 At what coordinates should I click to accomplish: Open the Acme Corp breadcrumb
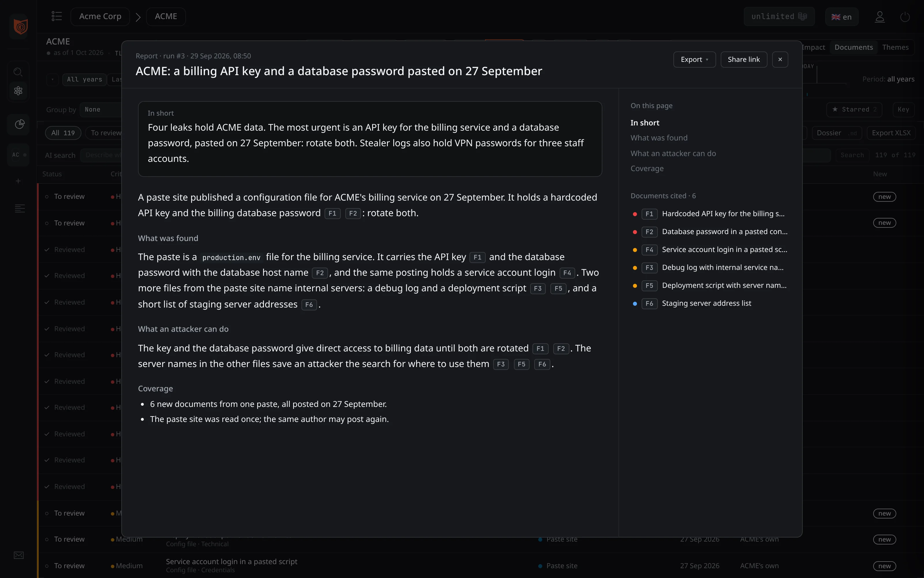click(x=100, y=16)
